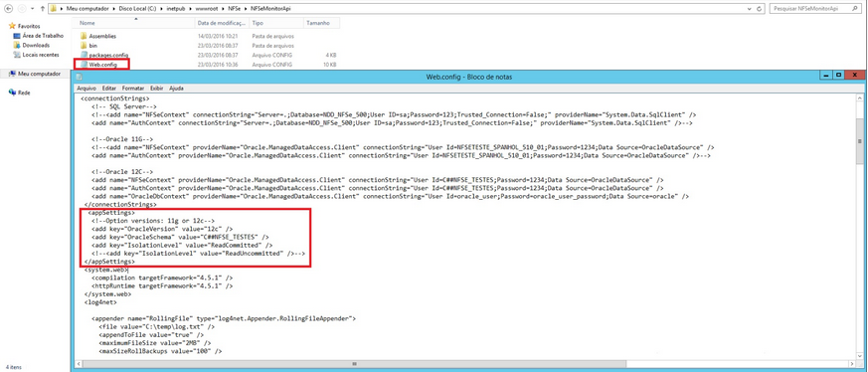Place cursor on the C:\temp\log.txt file line
This screenshot has height=372, width=868.
tap(157, 326)
